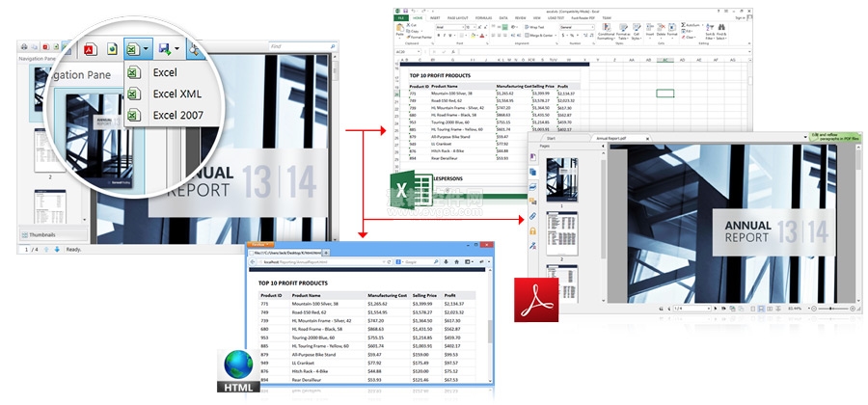Collapse the Pages panel in PDF reader

[x=603, y=146]
